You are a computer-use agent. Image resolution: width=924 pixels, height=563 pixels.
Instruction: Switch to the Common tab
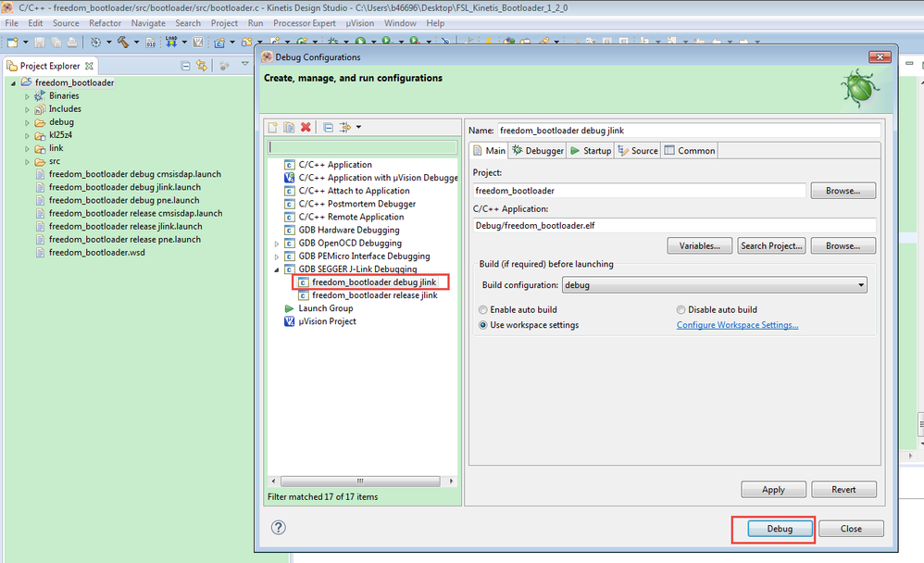coord(690,150)
